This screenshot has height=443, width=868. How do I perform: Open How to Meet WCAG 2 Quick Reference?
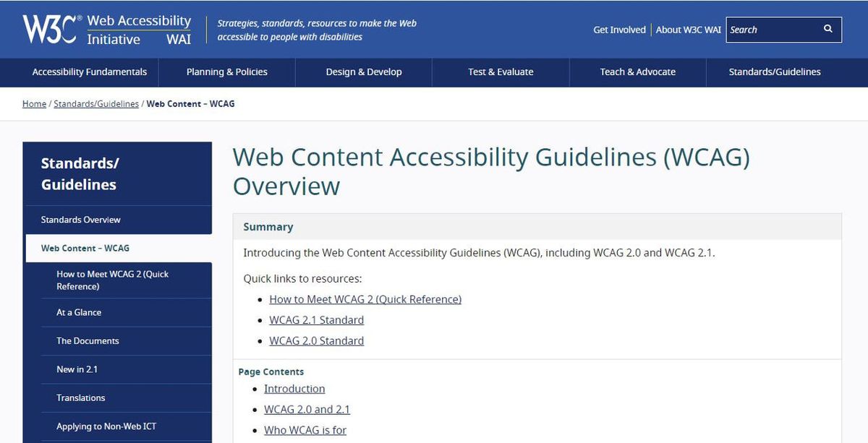tap(365, 298)
